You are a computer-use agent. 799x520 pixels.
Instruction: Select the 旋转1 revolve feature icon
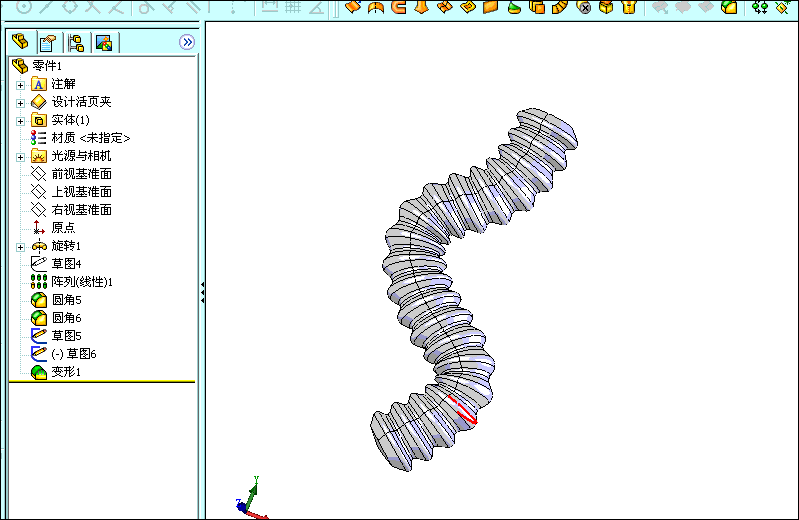click(39, 246)
